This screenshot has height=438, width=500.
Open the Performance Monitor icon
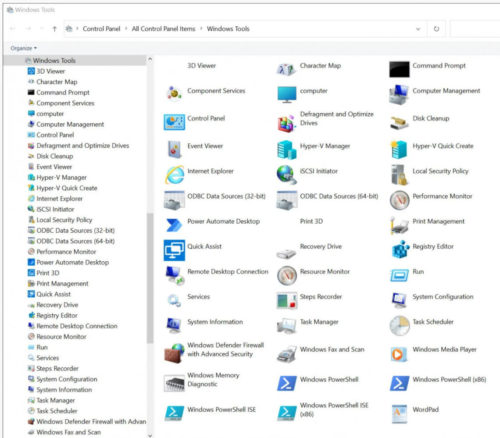click(x=399, y=200)
